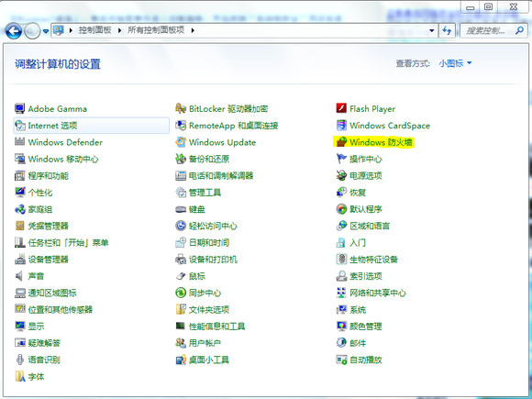Viewport: 532px width, 399px height.
Task: Open the 语音识别 link
Action: (44, 360)
